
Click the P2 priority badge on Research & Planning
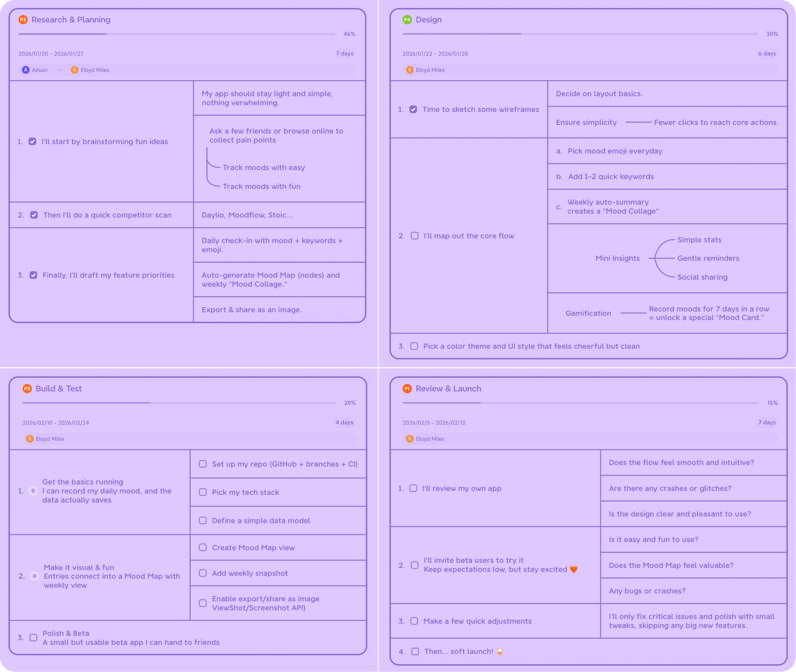[24, 19]
